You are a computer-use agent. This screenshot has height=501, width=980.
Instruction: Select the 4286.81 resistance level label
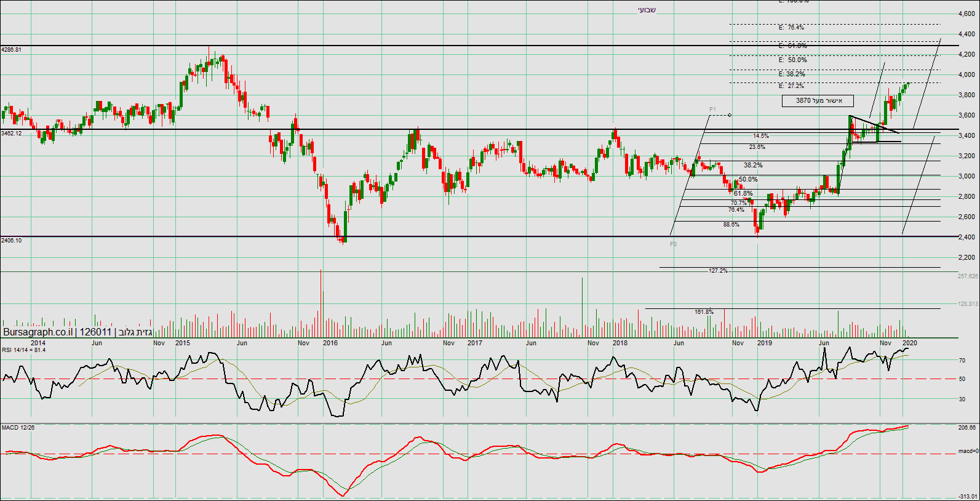12,49
